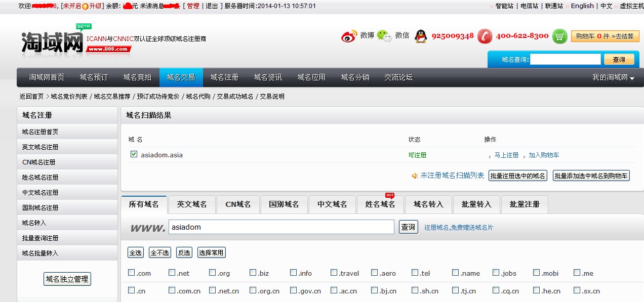644x302 pixels.
Task: Enable the .com extension checkbox
Action: [x=132, y=273]
